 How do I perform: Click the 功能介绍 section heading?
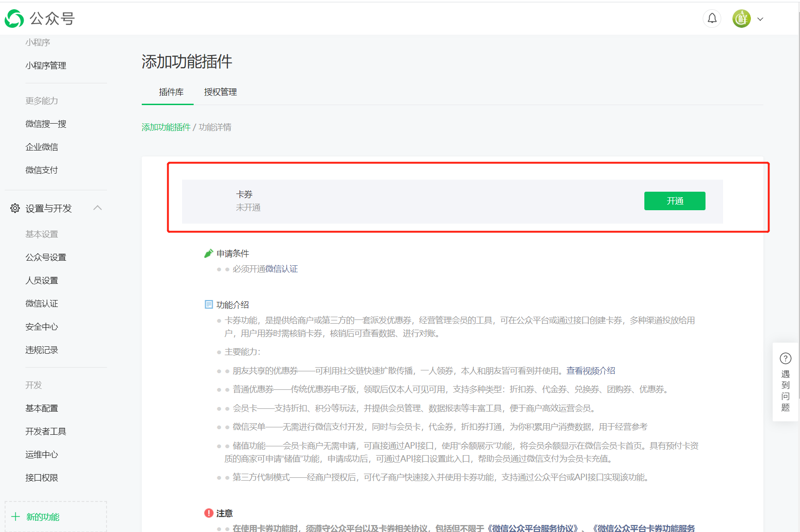[233, 305]
